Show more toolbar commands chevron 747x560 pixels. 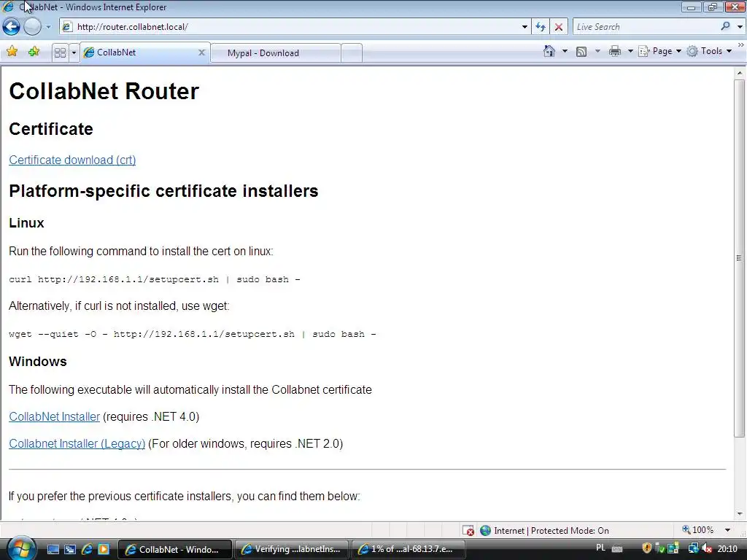[741, 44]
